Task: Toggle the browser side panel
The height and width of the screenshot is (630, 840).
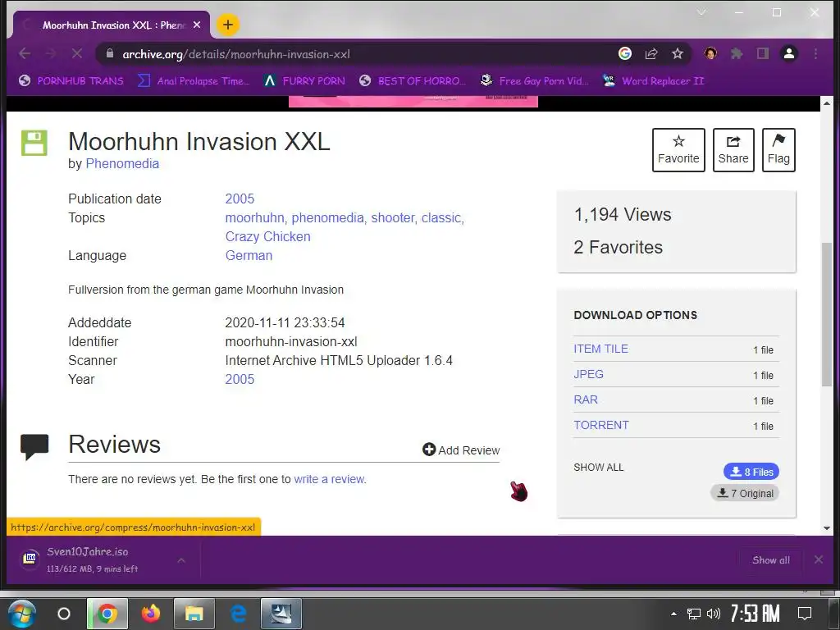Action: (762, 53)
